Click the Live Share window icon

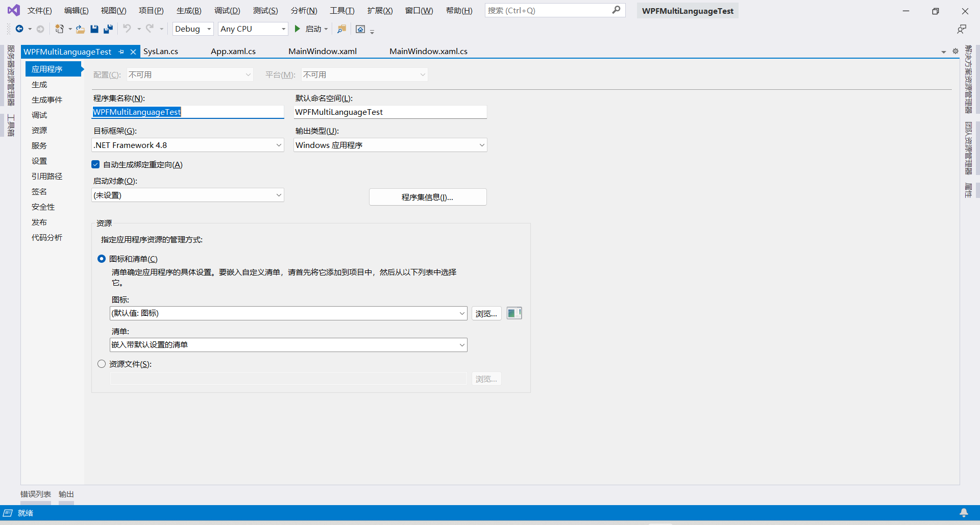tap(360, 29)
